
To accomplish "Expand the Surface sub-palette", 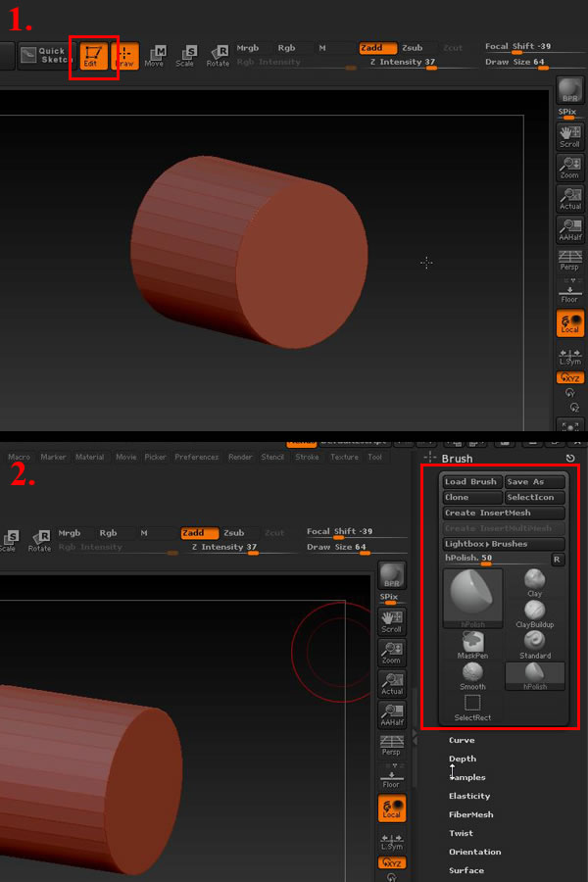I will click(x=466, y=870).
